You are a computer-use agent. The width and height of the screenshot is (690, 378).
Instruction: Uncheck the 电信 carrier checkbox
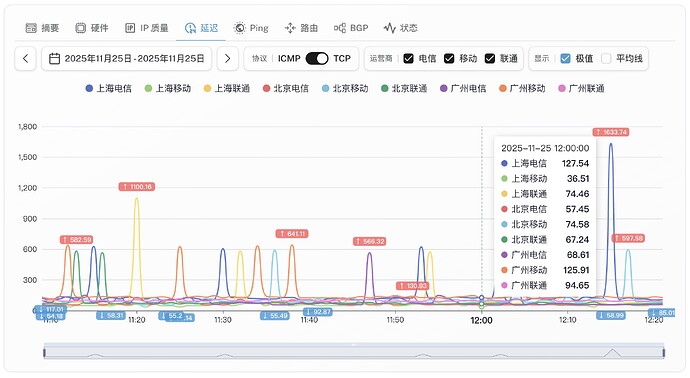[x=408, y=59]
